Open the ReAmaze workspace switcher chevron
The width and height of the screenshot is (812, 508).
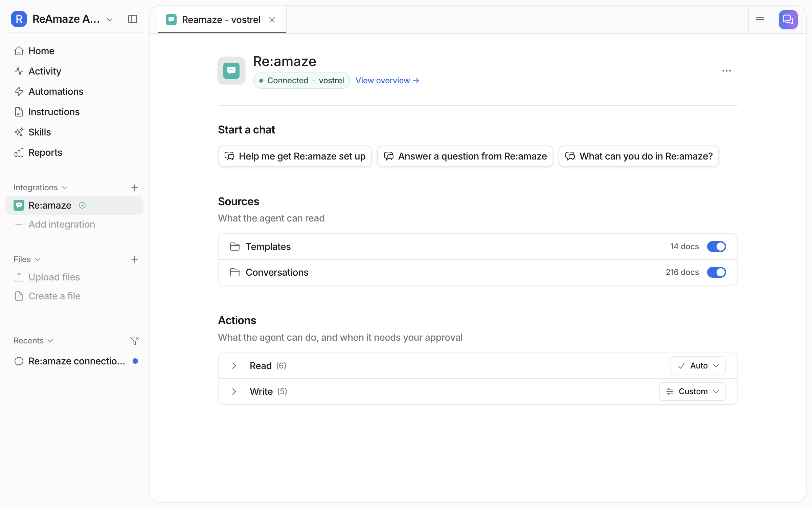point(110,20)
